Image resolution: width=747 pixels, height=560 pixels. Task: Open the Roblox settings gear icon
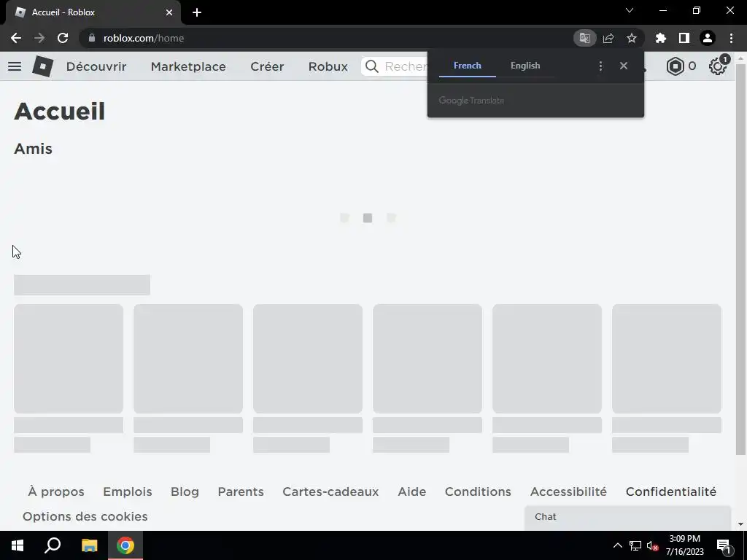coord(718,66)
